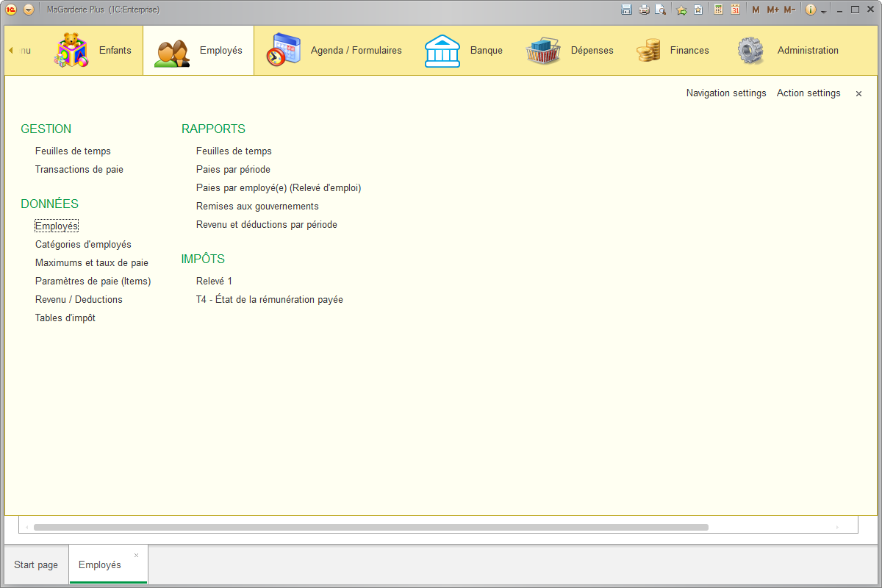The height and width of the screenshot is (588, 882).
Task: Select the Agenda / Formulaires section
Action: tap(282, 49)
